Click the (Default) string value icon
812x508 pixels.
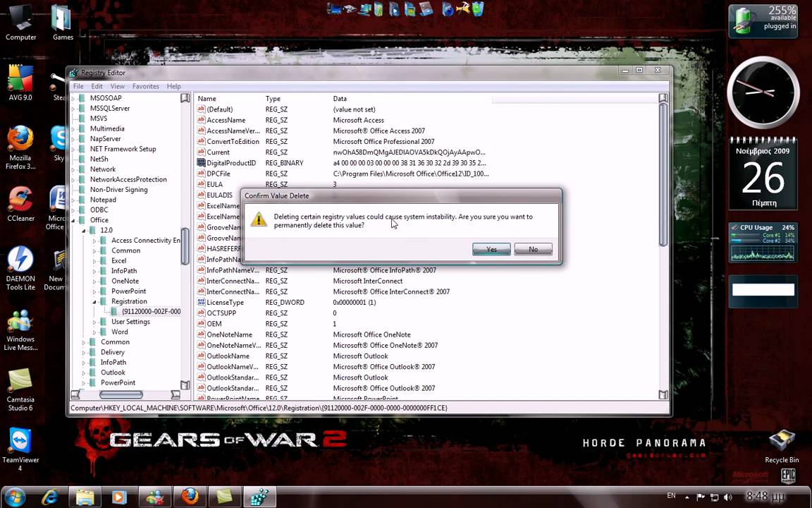coord(201,109)
